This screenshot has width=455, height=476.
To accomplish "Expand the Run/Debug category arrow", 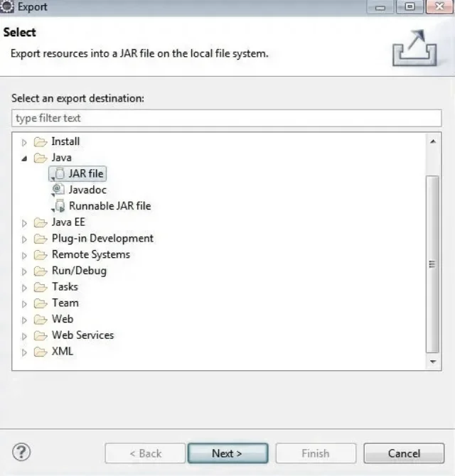I will pos(24,271).
